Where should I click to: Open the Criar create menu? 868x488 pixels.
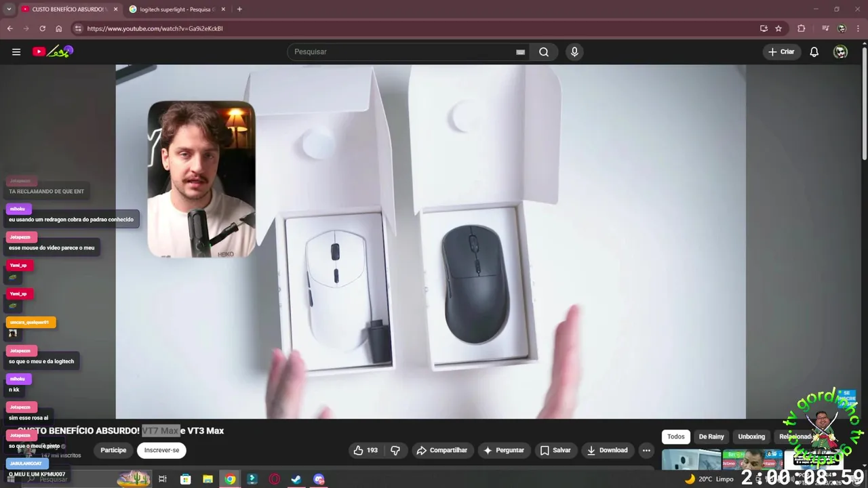coord(781,52)
